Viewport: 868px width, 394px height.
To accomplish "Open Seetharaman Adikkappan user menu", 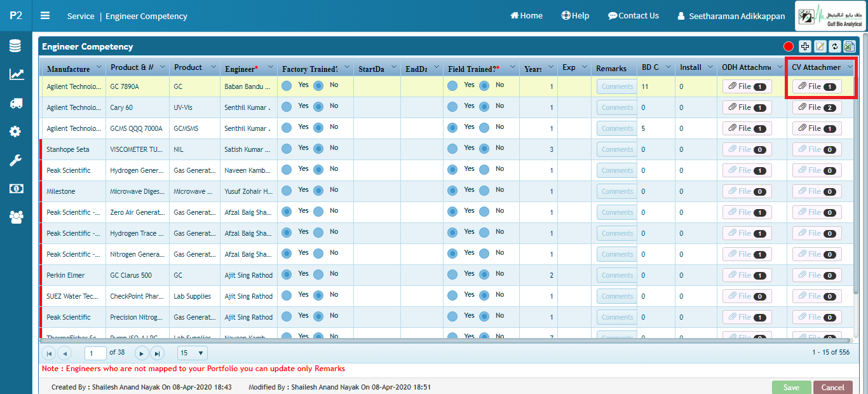I will 731,16.
